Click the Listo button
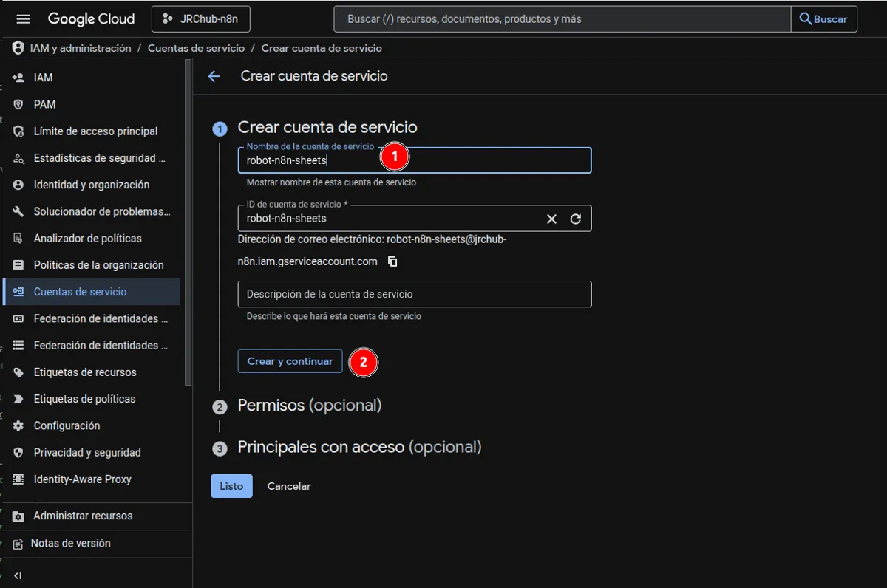 tap(231, 486)
